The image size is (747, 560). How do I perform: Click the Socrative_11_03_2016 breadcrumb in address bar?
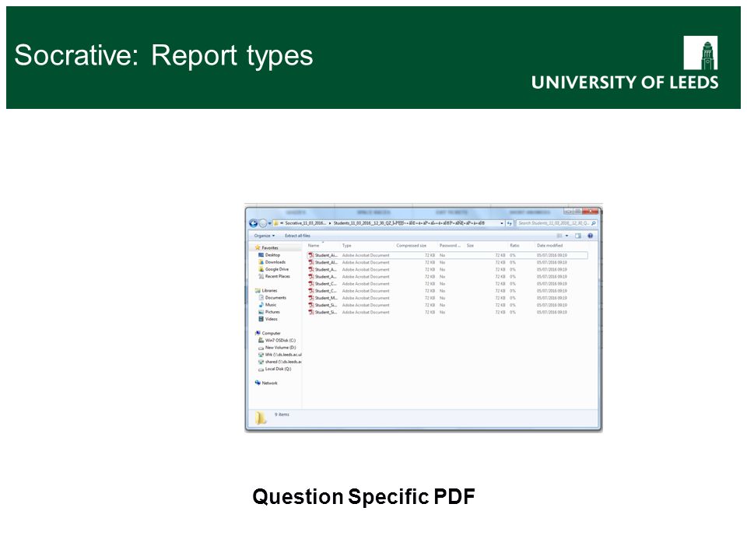tap(305, 223)
